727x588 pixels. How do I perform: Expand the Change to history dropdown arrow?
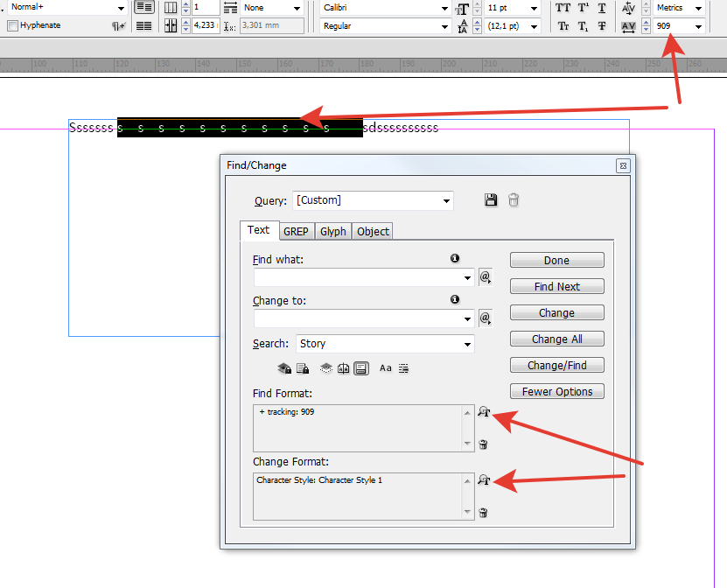coord(467,319)
